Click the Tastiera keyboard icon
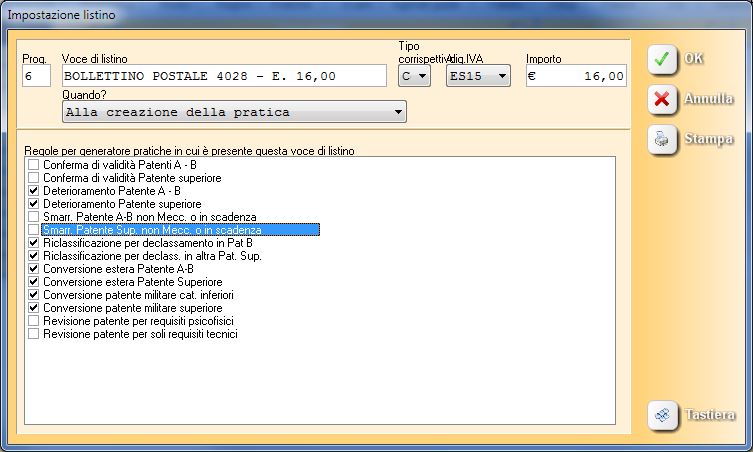The height and width of the screenshot is (452, 753). (x=662, y=414)
